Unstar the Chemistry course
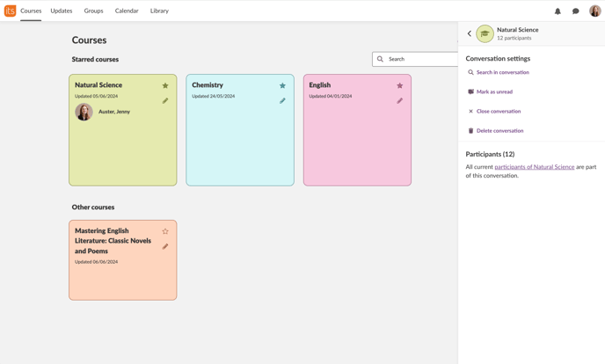This screenshot has width=605, height=364. [282, 85]
